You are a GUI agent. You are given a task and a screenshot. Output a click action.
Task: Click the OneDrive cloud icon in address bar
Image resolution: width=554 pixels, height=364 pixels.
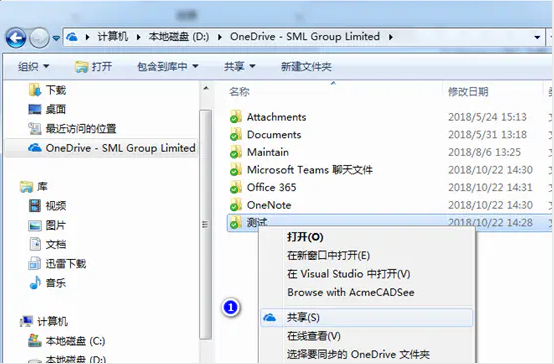click(72, 37)
